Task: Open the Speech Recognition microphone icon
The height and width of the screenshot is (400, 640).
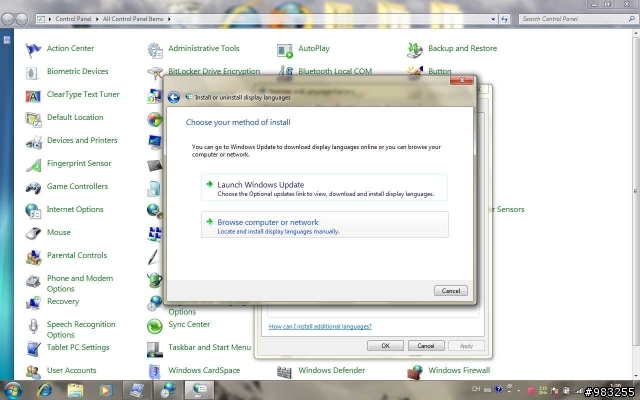Action: (x=33, y=326)
